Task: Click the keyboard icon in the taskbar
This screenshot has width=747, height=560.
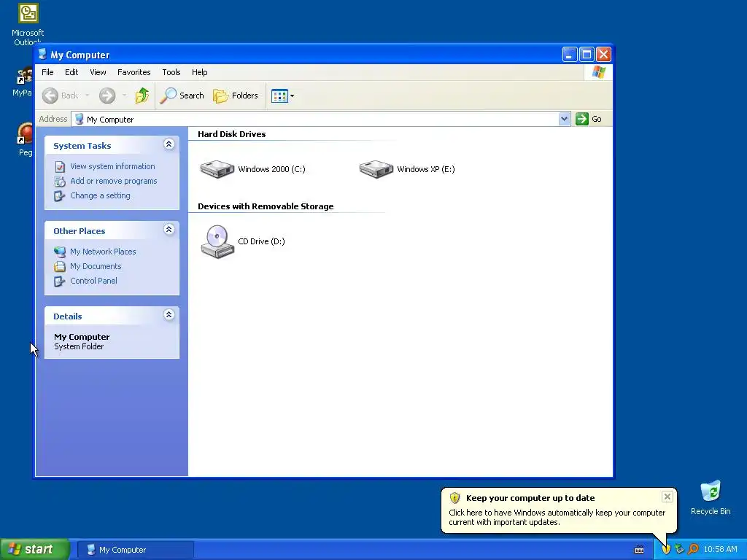Action: (639, 550)
